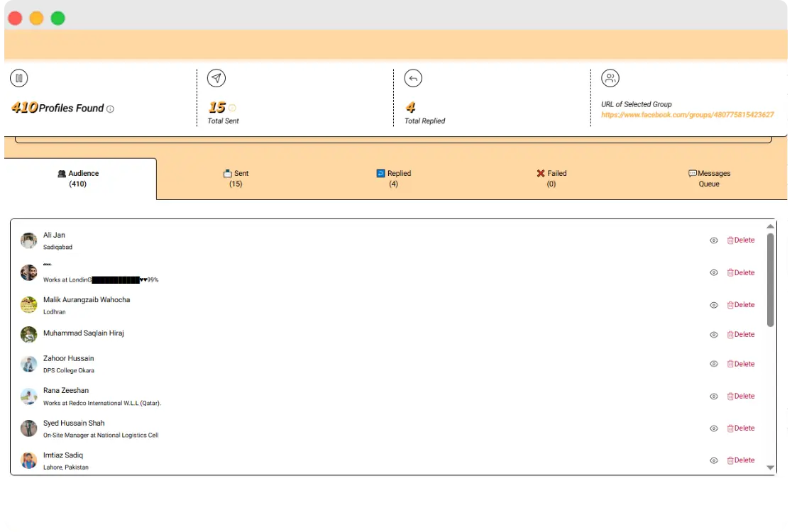
Task: Select name Muhammad Saqlain Hiraj
Action: click(x=83, y=333)
